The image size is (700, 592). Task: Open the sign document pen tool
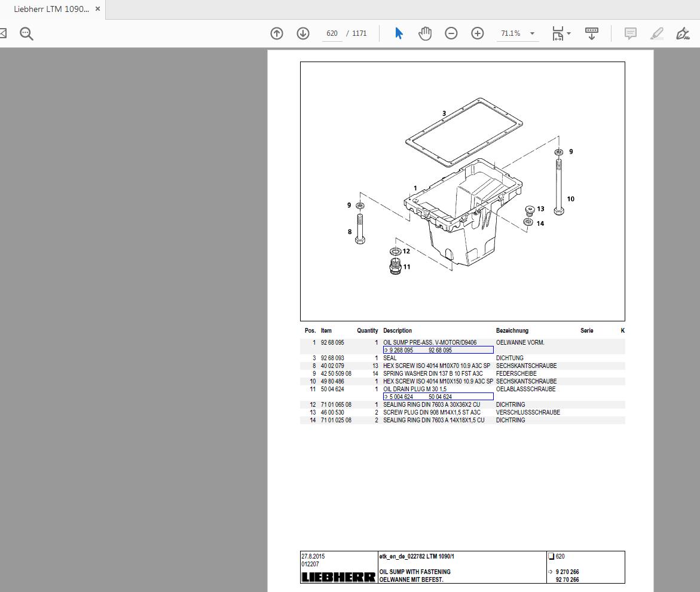[x=683, y=33]
